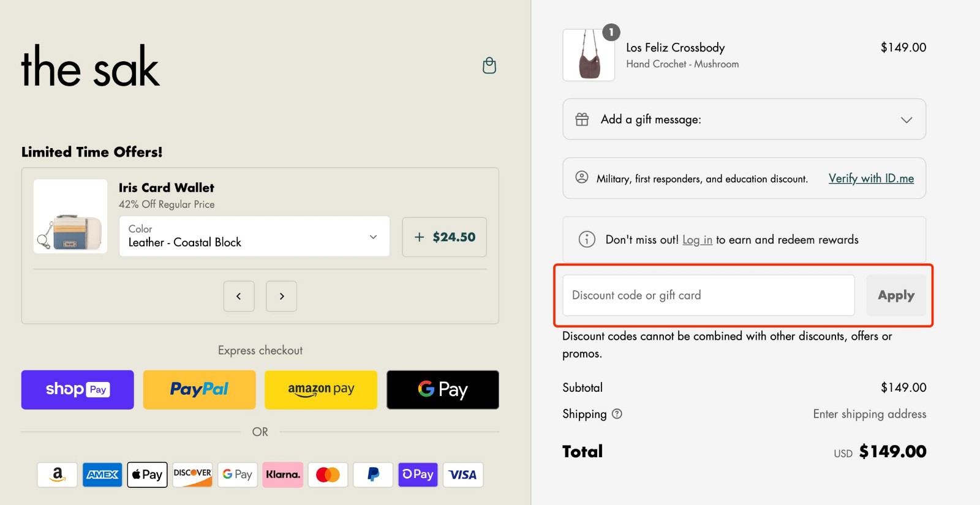Click the sak logo
The width and height of the screenshot is (980, 505).
point(90,65)
